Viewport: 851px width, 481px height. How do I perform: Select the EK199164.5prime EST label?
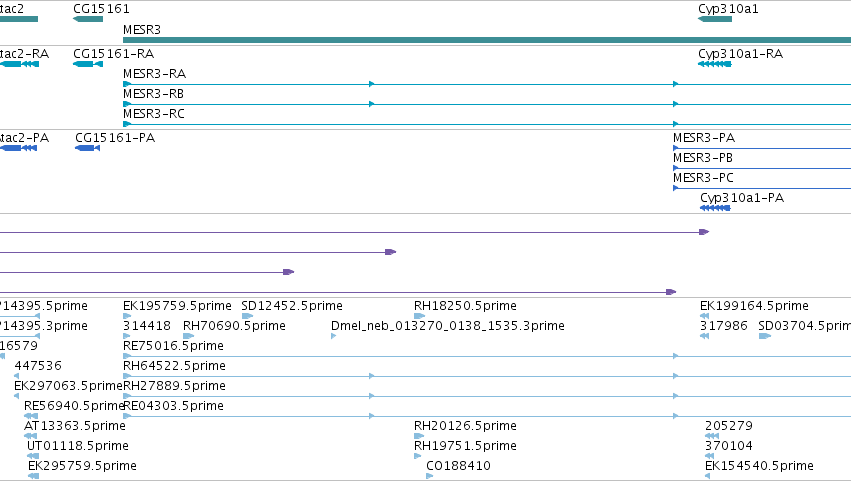point(754,306)
